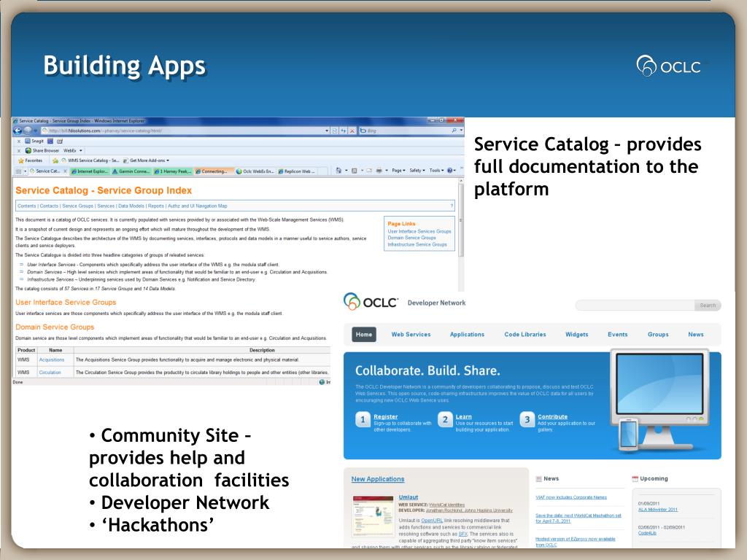
Task: Open the Acquisitions service group link
Action: pyautogui.click(x=52, y=360)
